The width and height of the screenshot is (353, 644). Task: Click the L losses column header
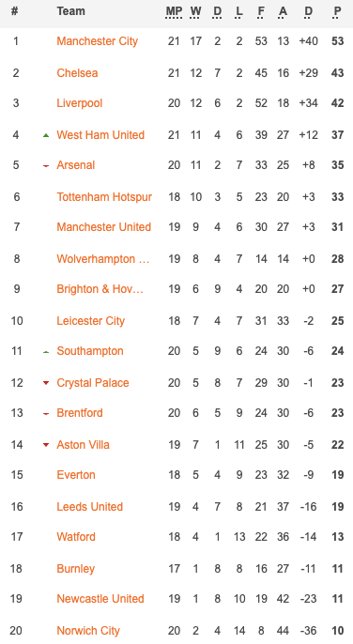(x=239, y=11)
